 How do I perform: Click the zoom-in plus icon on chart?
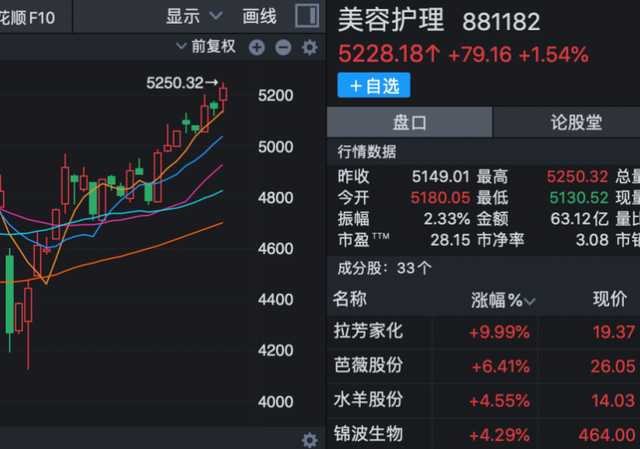point(257,47)
